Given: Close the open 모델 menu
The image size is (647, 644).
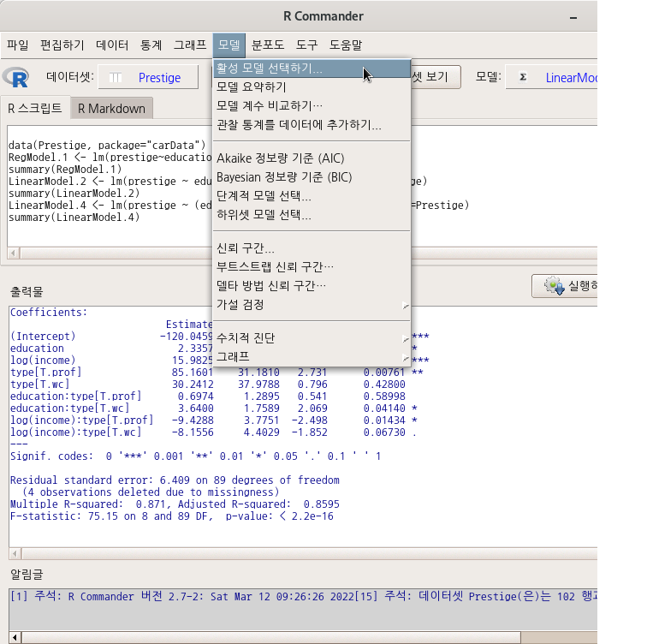Looking at the screenshot, I should pyautogui.click(x=229, y=45).
